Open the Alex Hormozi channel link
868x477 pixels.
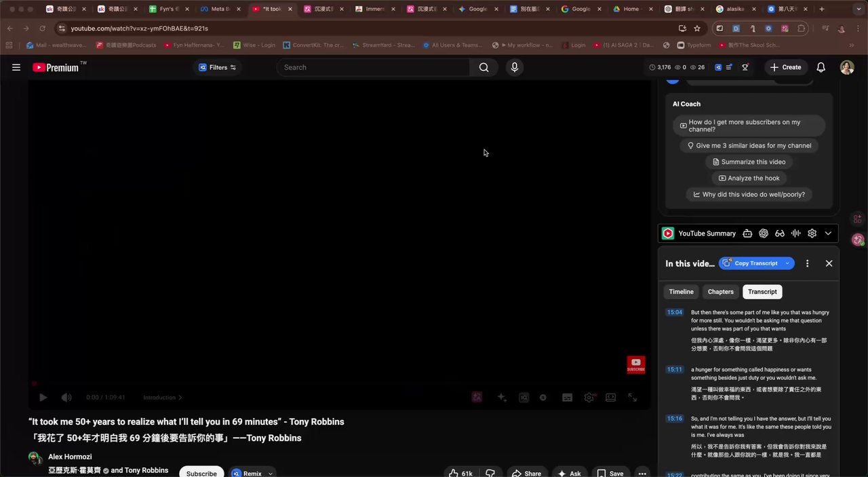[70, 457]
